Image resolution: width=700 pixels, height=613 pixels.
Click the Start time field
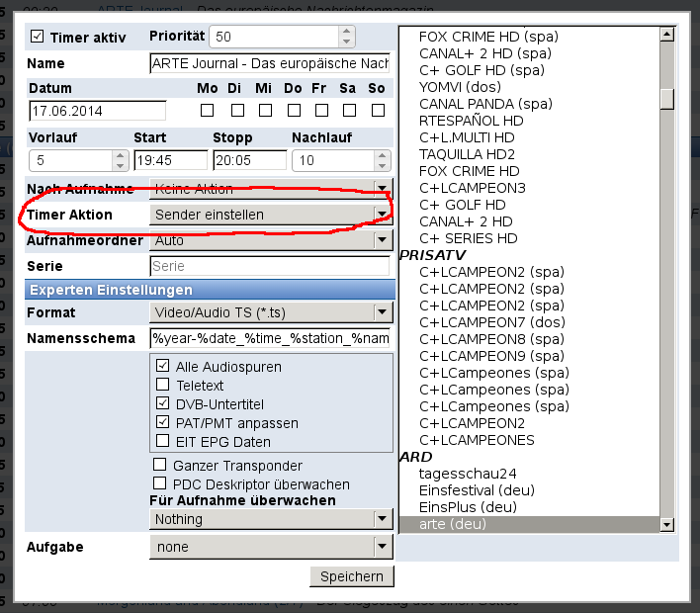click(171, 160)
